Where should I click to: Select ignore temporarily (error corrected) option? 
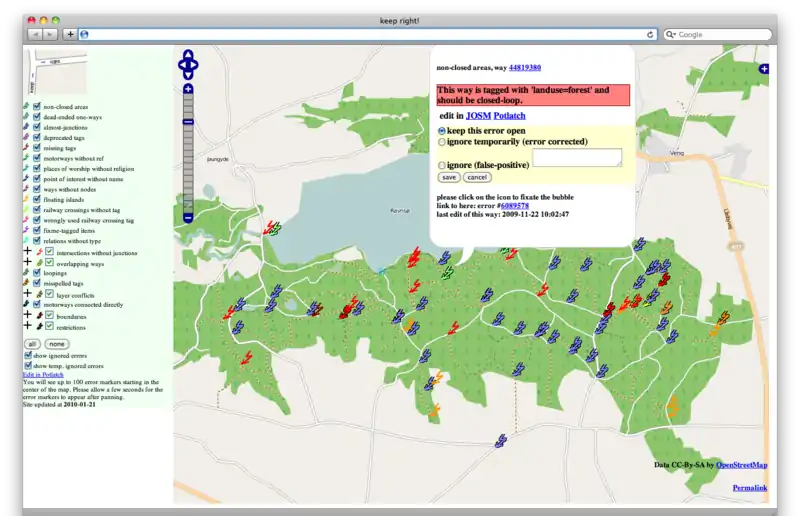(443, 142)
